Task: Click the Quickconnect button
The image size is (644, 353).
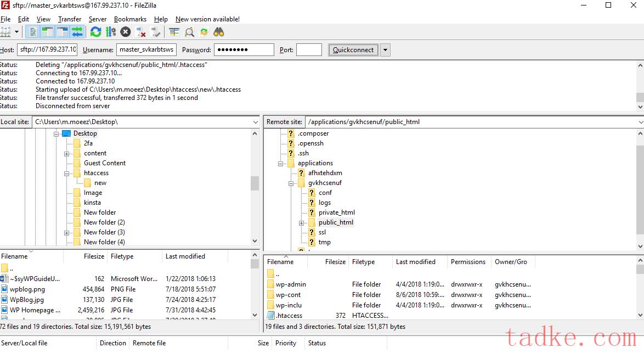Action: pos(353,50)
